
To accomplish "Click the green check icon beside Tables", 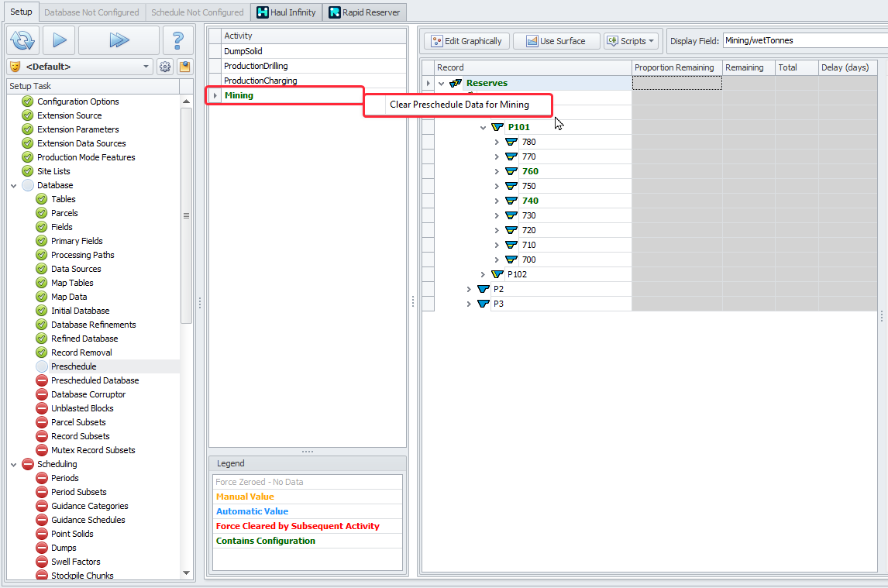I will click(x=42, y=199).
